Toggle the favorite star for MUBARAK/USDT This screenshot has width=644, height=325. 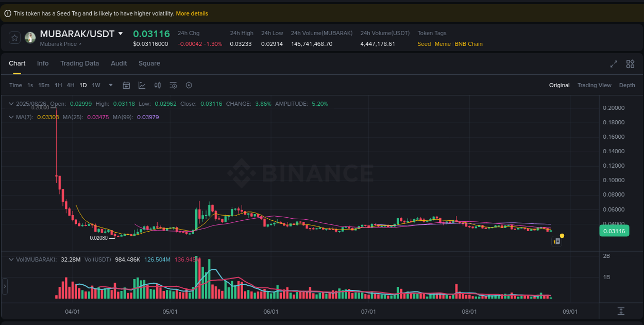[x=14, y=37]
